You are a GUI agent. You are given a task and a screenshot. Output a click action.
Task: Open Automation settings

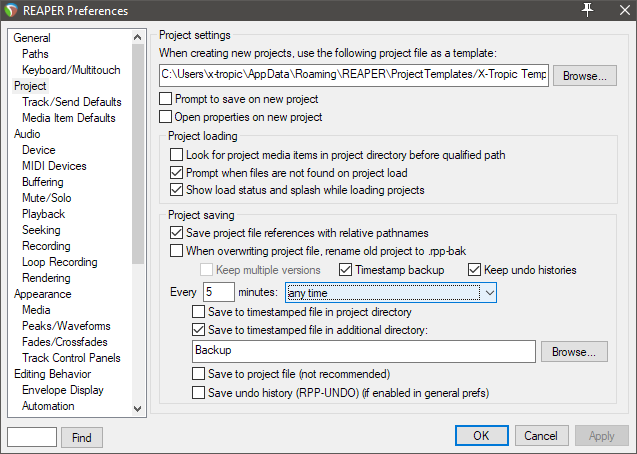[48, 406]
